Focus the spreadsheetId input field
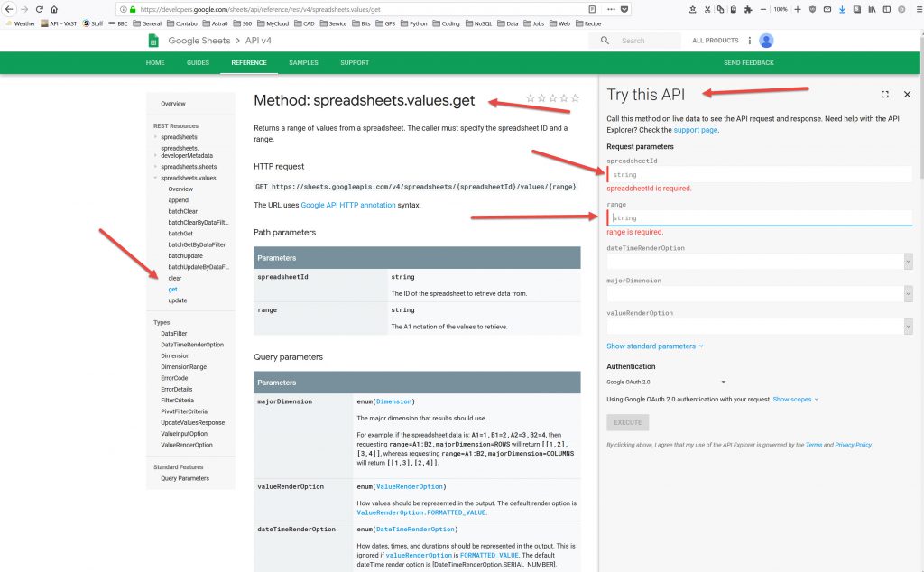Screen dimensions: 924x572 pos(758,174)
